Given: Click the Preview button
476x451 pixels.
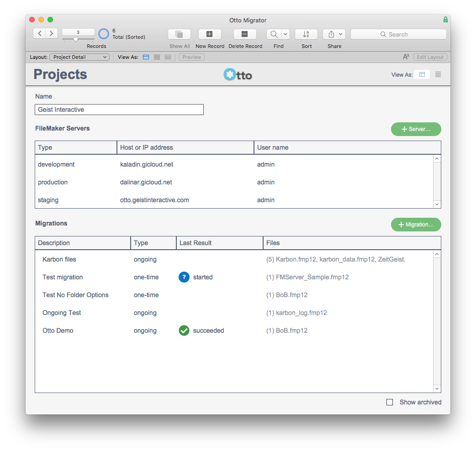Looking at the screenshot, I should pyautogui.click(x=191, y=57).
